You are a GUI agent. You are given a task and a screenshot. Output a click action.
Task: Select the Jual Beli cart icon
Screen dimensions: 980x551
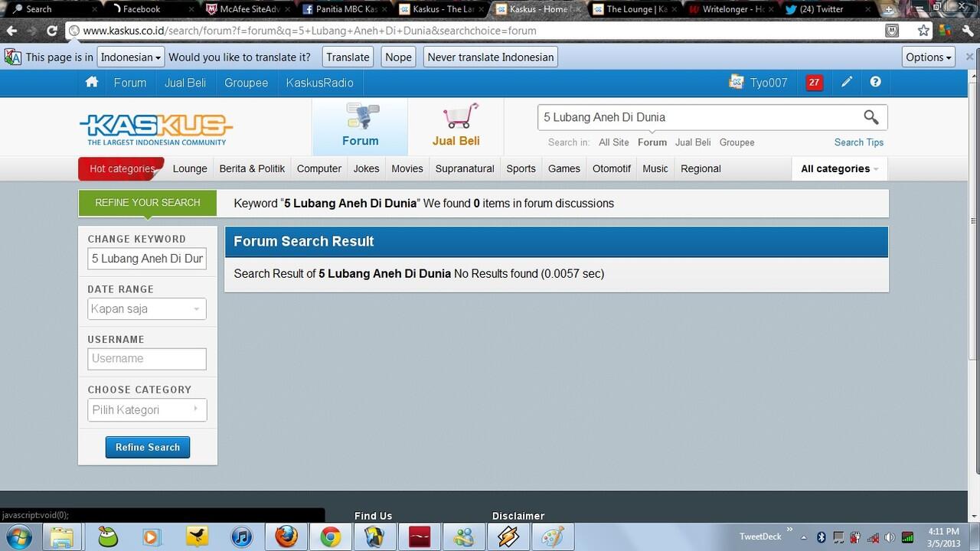(x=460, y=116)
